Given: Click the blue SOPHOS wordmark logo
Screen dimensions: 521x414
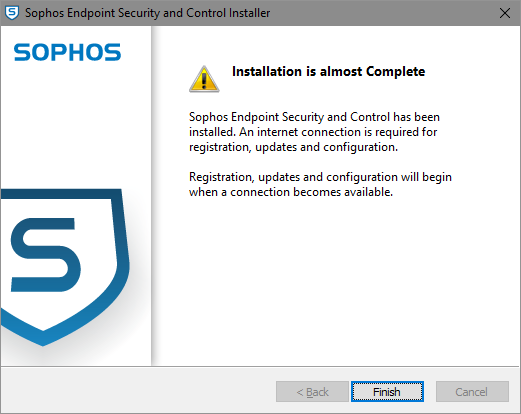Looking at the screenshot, I should click(x=67, y=52).
